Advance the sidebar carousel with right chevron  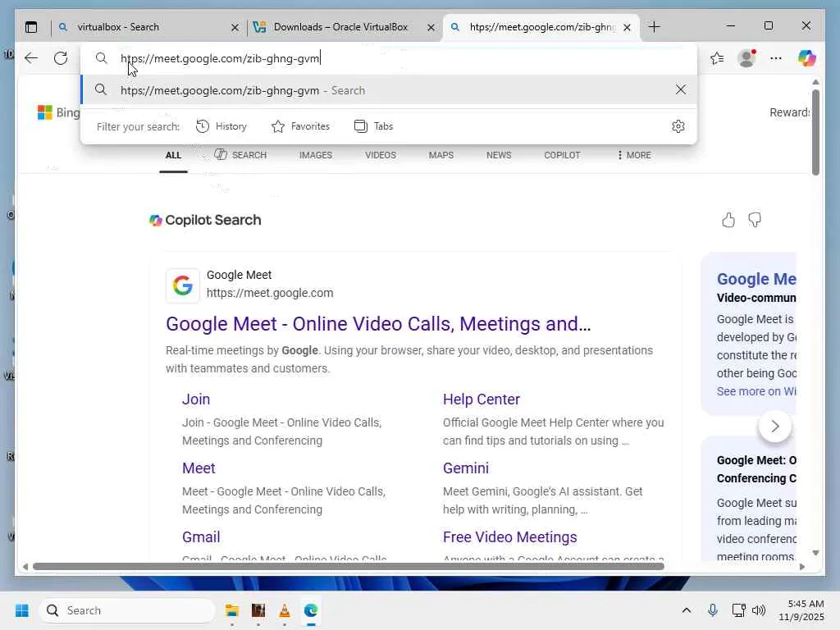[x=774, y=427]
